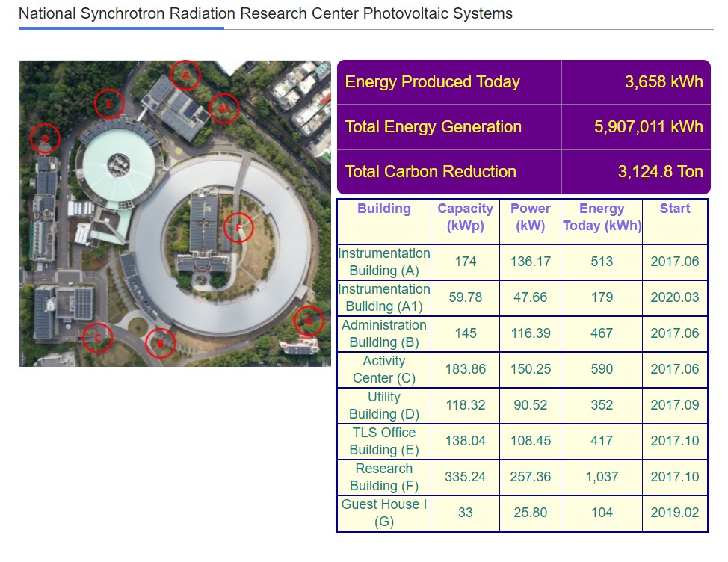
Task: Click the Energy Today (kWh) column header
Action: (602, 217)
